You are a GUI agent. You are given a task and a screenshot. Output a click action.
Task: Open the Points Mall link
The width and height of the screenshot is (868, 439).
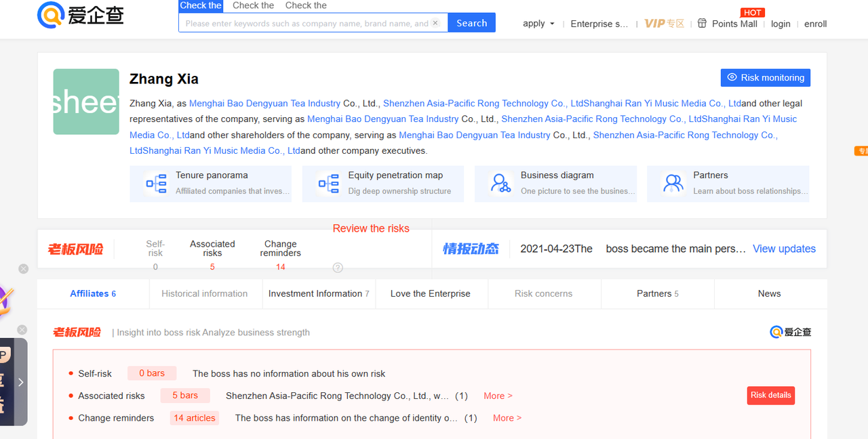[734, 24]
